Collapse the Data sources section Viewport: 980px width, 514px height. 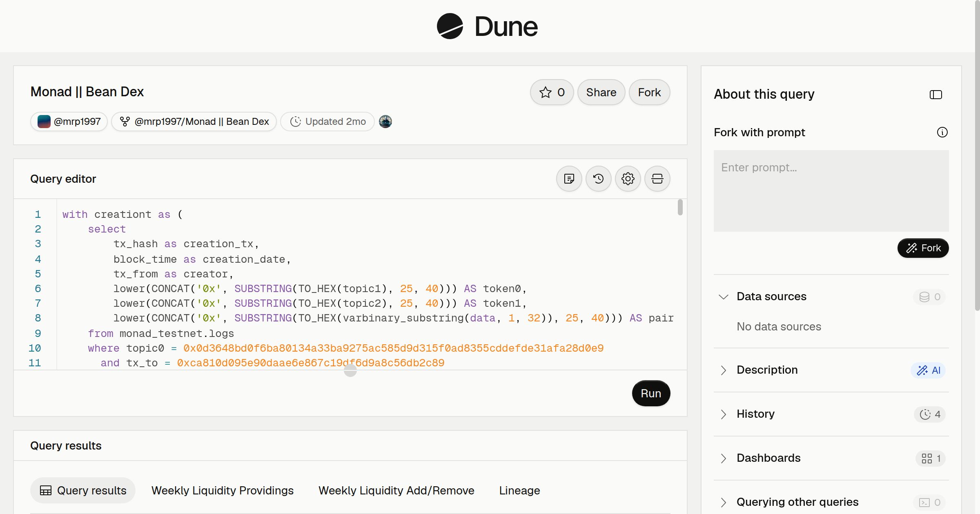click(724, 297)
